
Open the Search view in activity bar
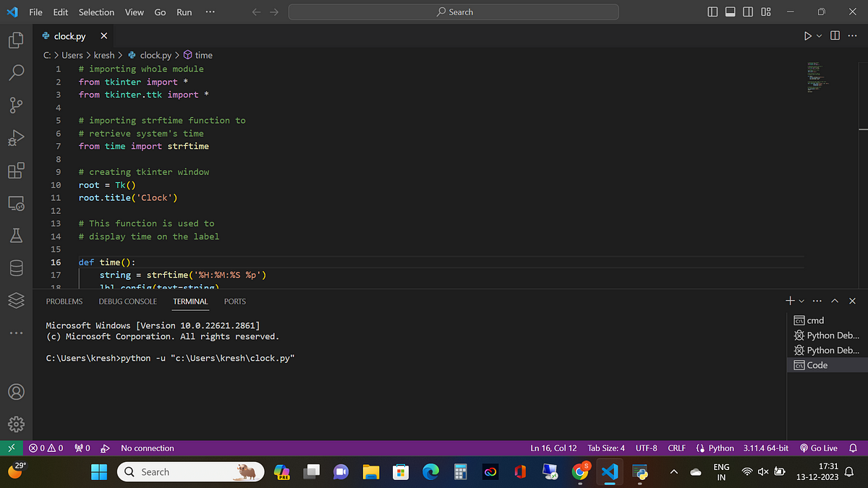point(16,72)
